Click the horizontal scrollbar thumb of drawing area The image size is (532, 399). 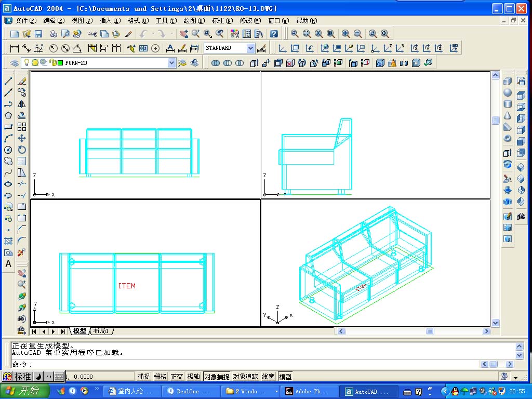[x=430, y=331]
